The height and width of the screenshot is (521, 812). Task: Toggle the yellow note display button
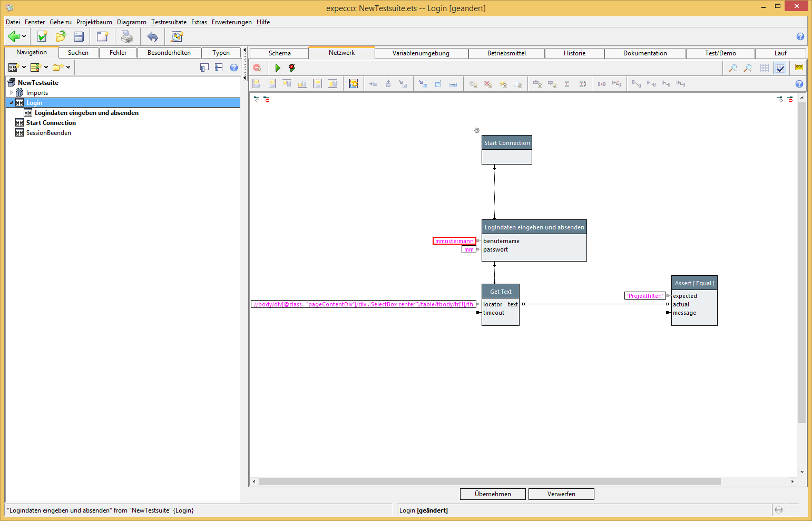799,67
